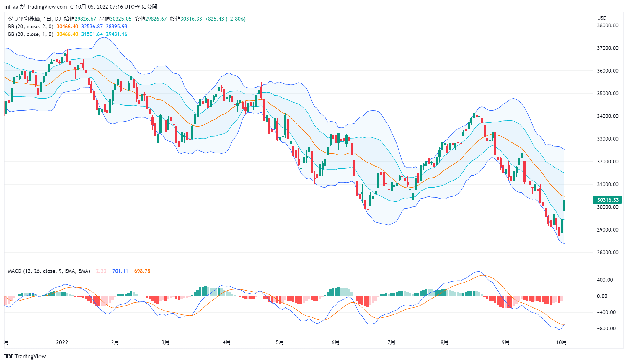
Task: Click the 5月 label on time axis
Action: [280, 342]
